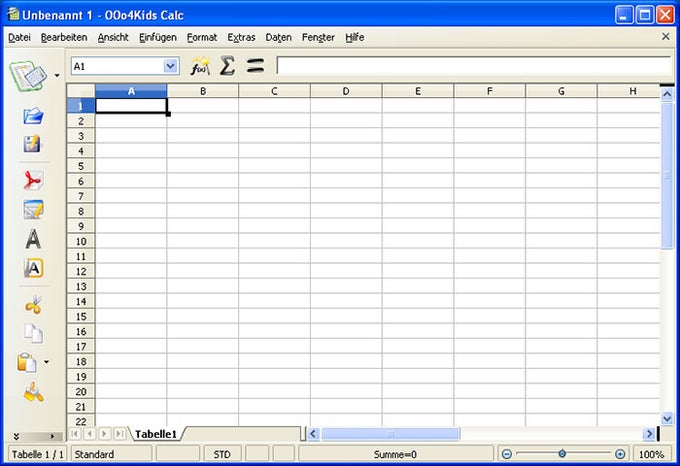Screen dimensions: 680x466
Task: Go to last sheet navigation arrow
Action: [120, 433]
